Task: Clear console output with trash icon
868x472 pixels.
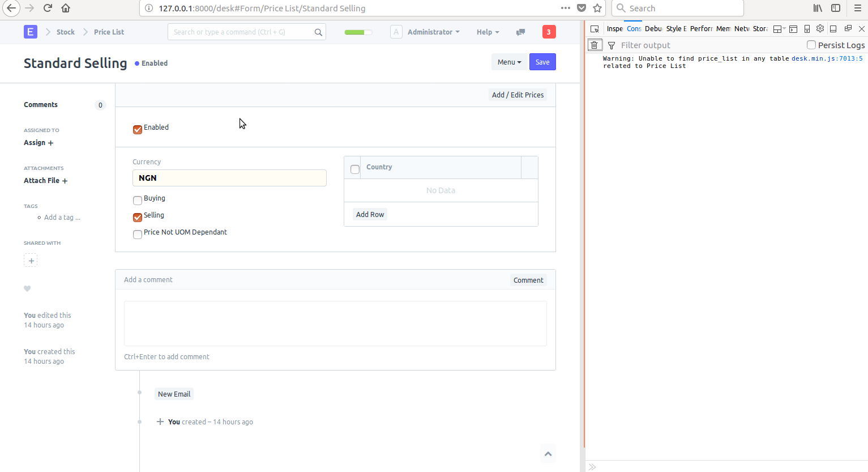Action: click(x=595, y=45)
